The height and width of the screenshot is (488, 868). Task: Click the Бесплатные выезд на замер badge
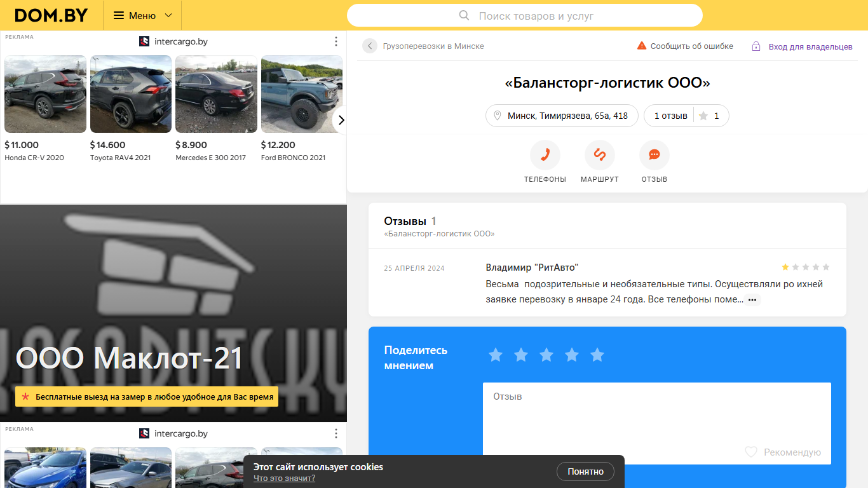pyautogui.click(x=147, y=397)
